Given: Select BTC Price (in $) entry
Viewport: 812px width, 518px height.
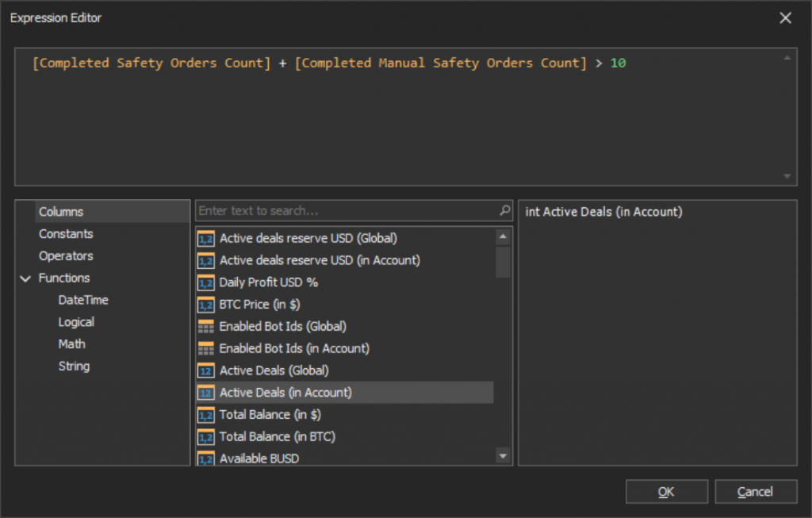Looking at the screenshot, I should point(259,305).
